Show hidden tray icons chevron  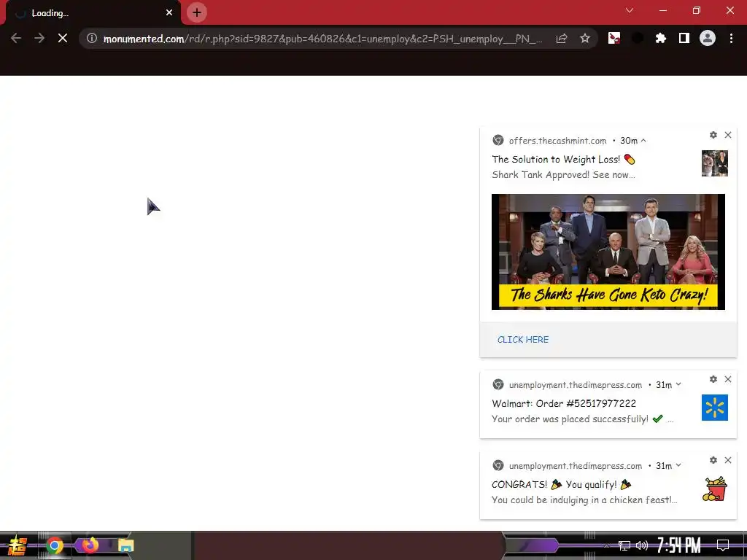tap(606, 545)
